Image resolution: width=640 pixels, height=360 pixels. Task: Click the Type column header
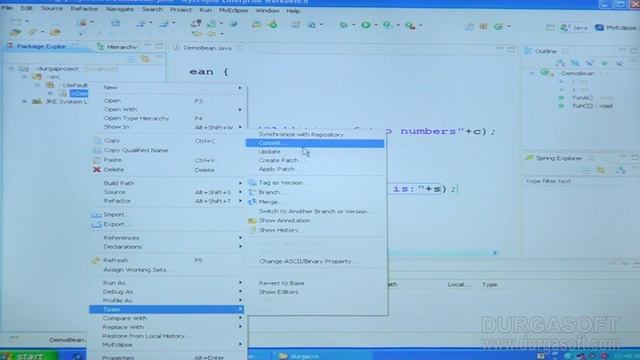coord(489,284)
